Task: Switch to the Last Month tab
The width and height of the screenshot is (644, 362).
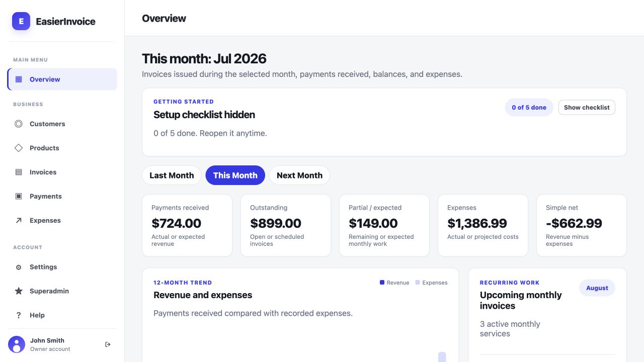Action: (x=172, y=175)
